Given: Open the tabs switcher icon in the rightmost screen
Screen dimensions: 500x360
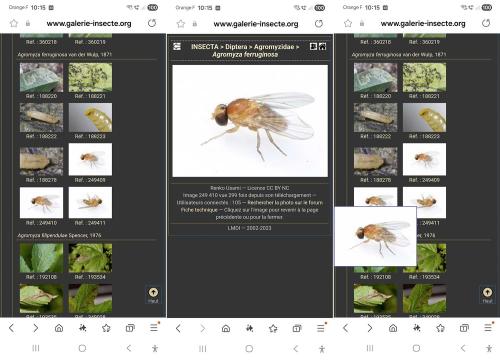Looking at the screenshot, I should (464, 328).
